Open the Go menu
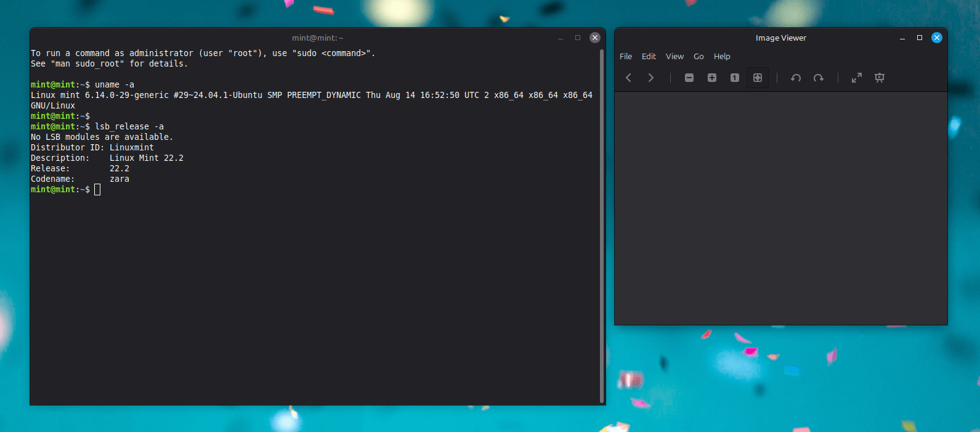This screenshot has height=432, width=980. 699,56
